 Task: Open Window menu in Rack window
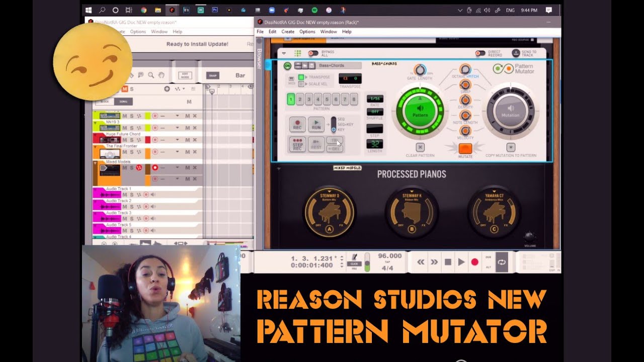(329, 32)
